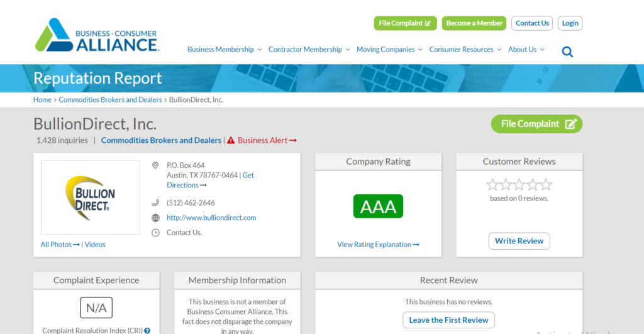Click the phone handset icon
Image resolution: width=644 pixels, height=334 pixels.
[155, 203]
